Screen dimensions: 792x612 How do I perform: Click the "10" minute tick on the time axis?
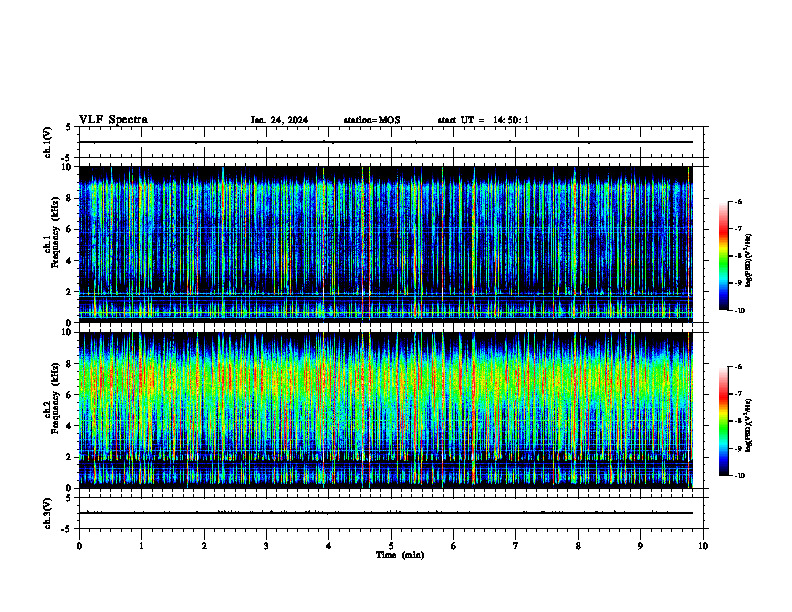[x=703, y=546]
